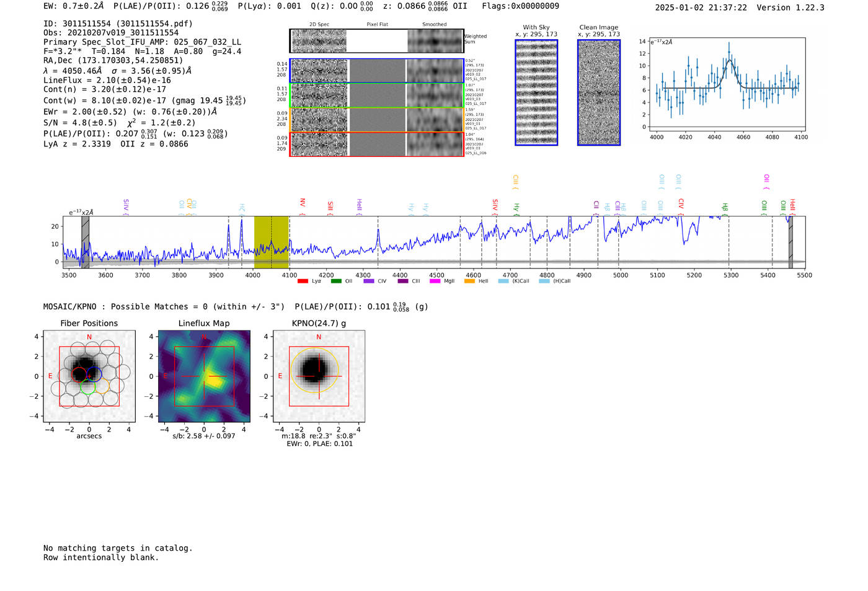Click the 'Q(z): 0.00' header value
This screenshot has height=591, width=868.
coord(335,6)
